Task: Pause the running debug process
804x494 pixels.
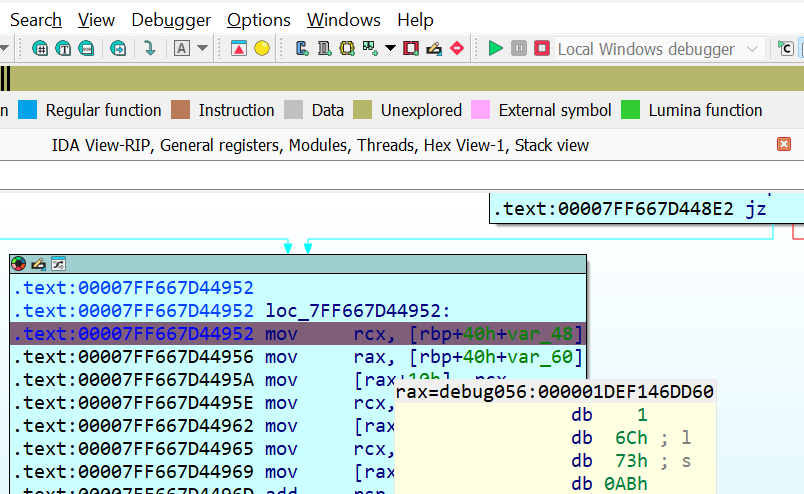Action: (x=519, y=48)
